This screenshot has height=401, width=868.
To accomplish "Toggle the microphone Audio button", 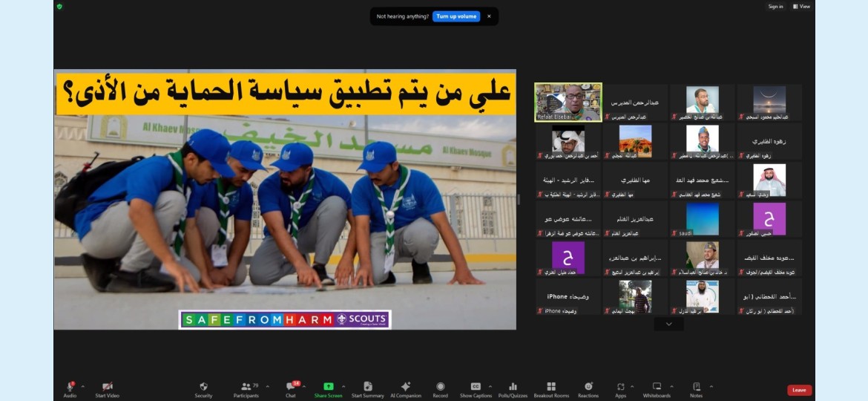I will pyautogui.click(x=70, y=389).
